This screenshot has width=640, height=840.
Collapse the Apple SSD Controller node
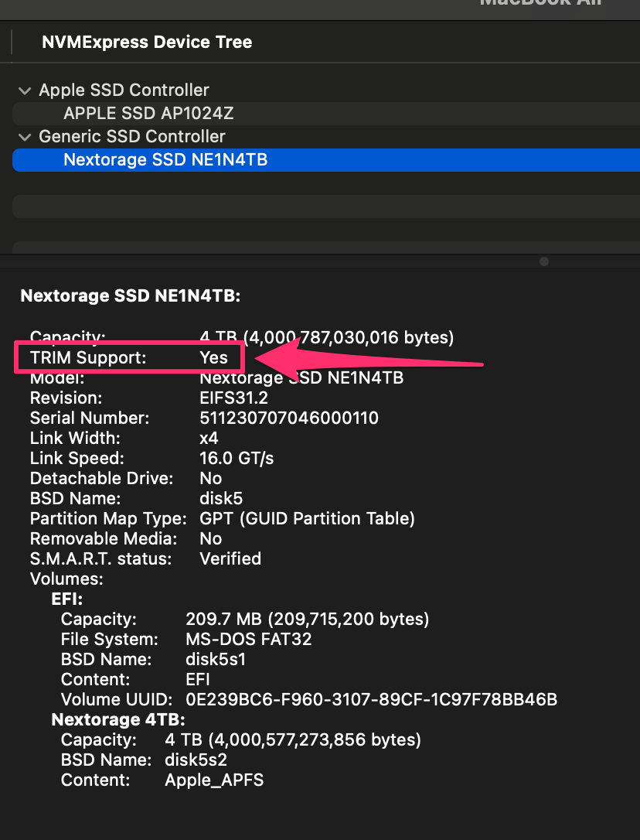point(25,90)
